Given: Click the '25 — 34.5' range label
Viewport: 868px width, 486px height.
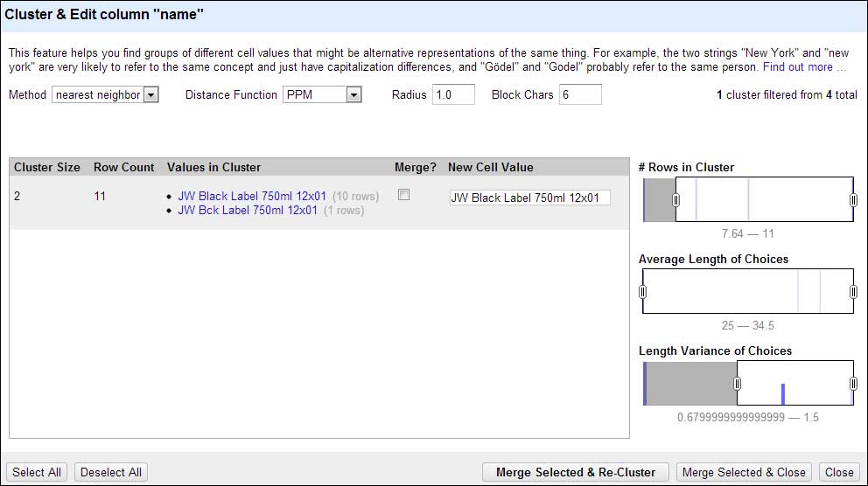Looking at the screenshot, I should pyautogui.click(x=748, y=325).
